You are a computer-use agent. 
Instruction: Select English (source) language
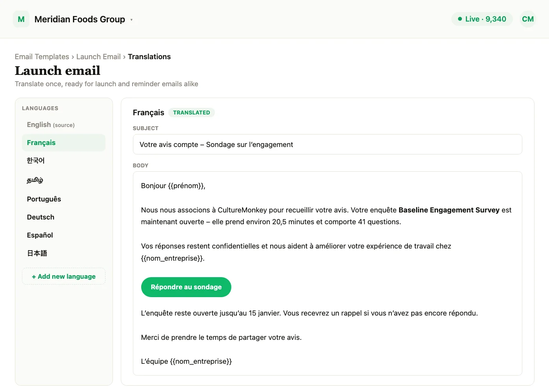click(x=64, y=125)
